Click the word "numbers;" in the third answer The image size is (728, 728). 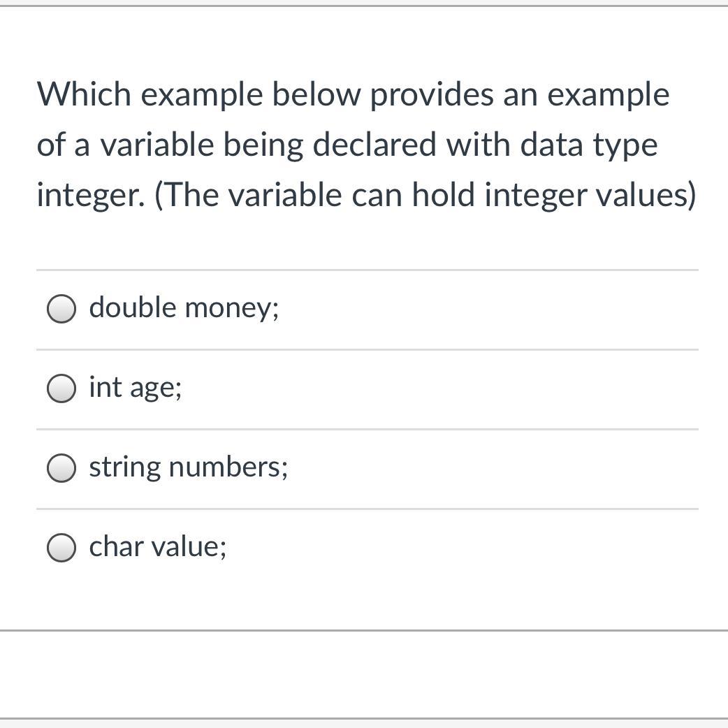[228, 467]
